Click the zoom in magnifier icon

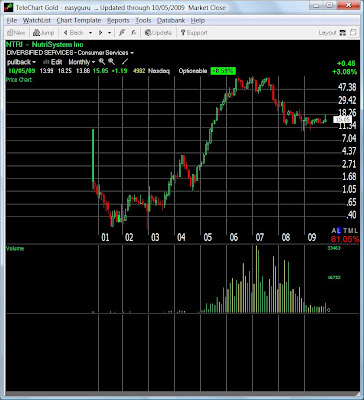pos(102,62)
